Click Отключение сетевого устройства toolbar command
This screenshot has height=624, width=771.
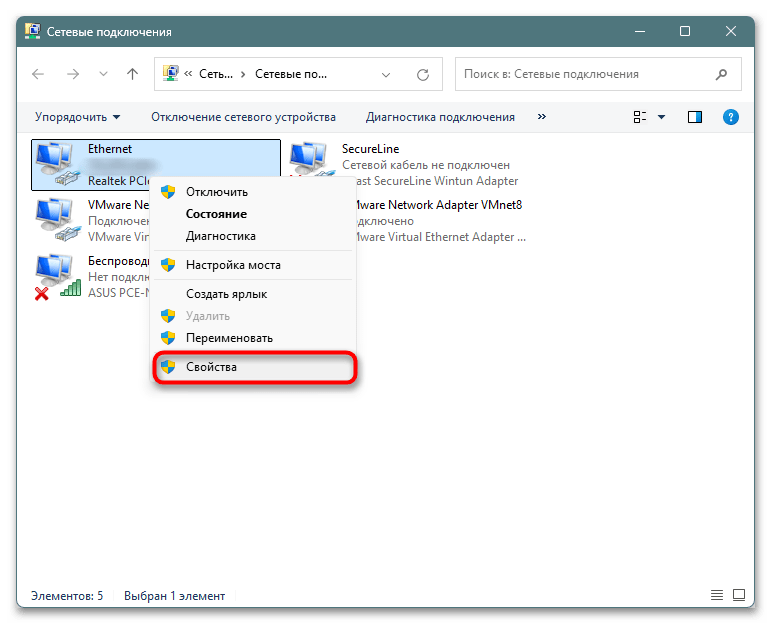pyautogui.click(x=243, y=117)
